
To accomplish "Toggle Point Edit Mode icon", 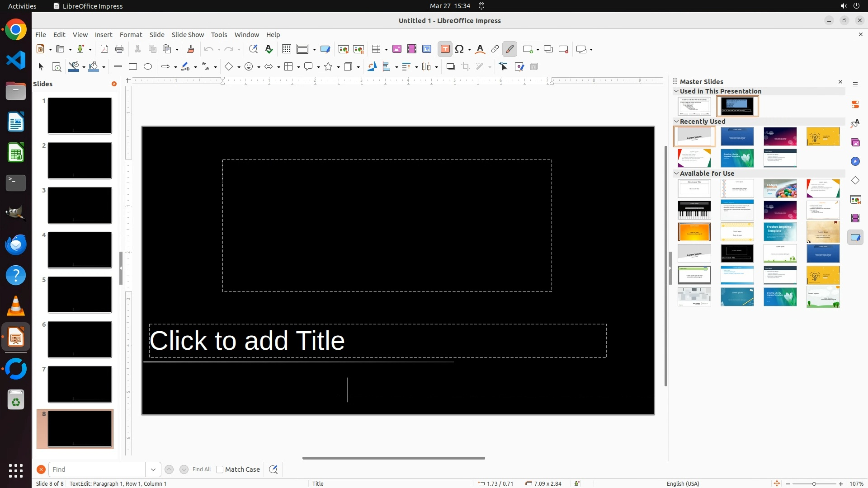I will (504, 66).
